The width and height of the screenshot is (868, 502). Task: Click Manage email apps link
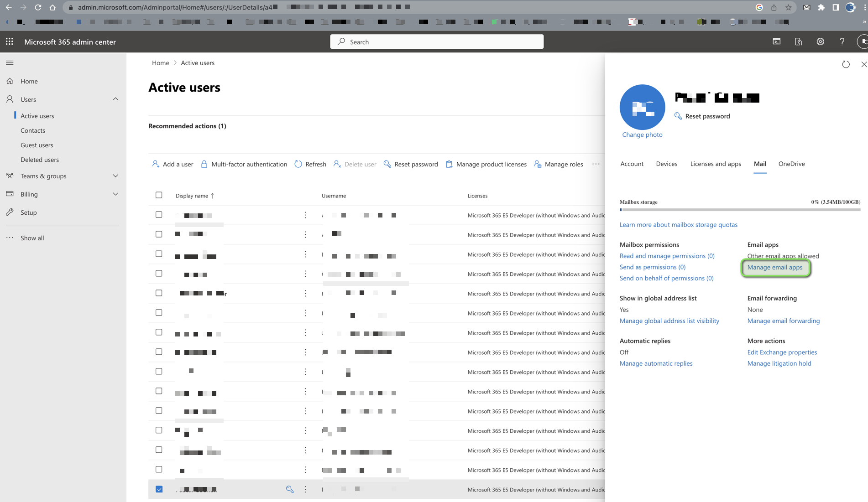(774, 267)
